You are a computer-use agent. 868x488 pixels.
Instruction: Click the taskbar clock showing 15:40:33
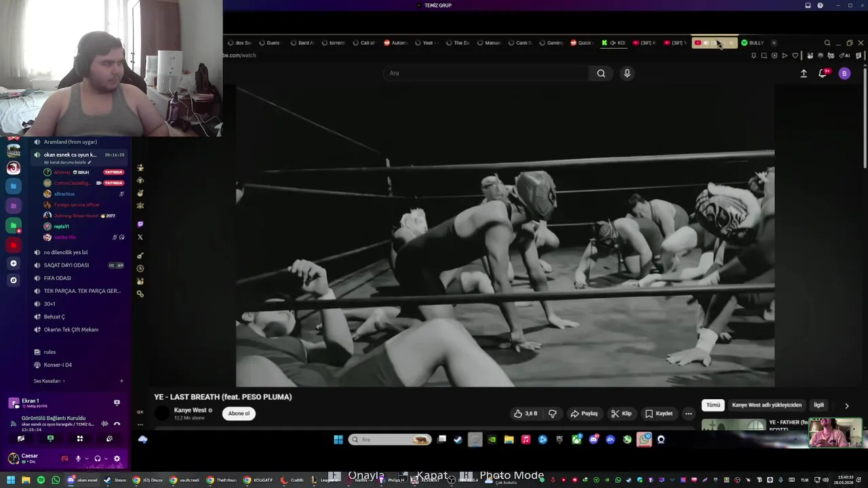click(845, 480)
